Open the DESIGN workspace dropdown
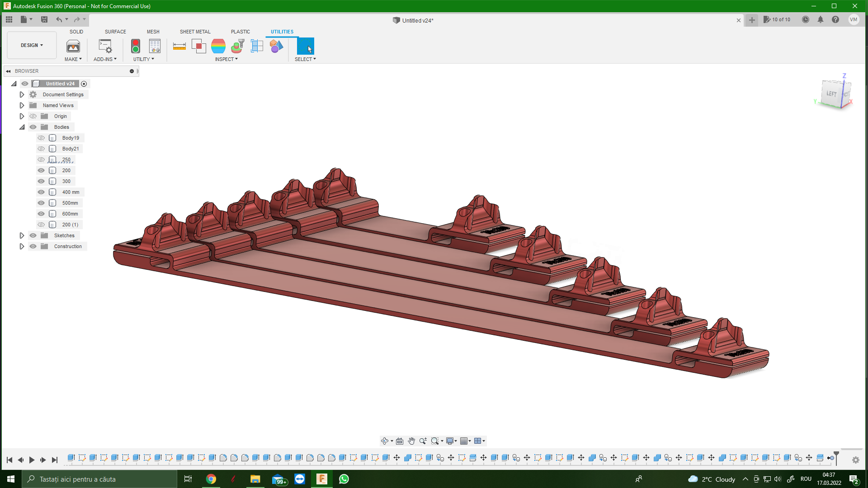The image size is (868, 488). (x=32, y=45)
